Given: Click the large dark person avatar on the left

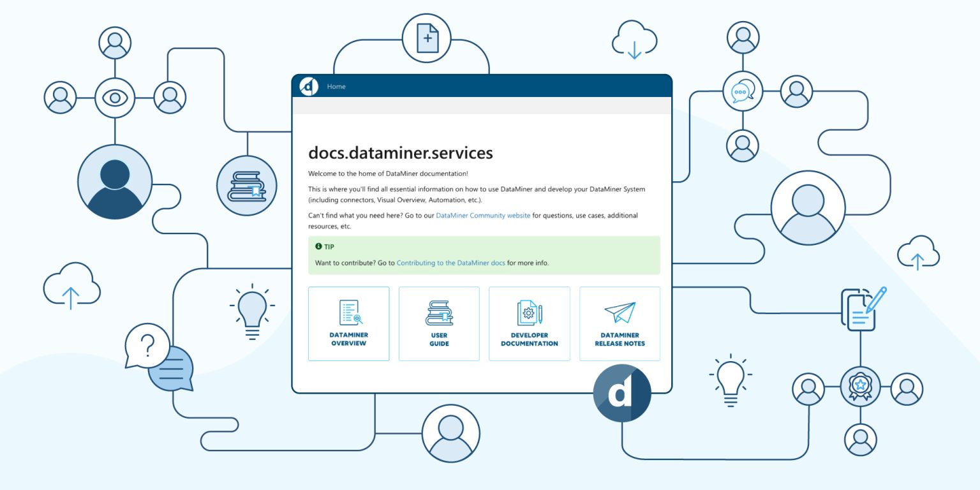Looking at the screenshot, I should pos(115,181).
